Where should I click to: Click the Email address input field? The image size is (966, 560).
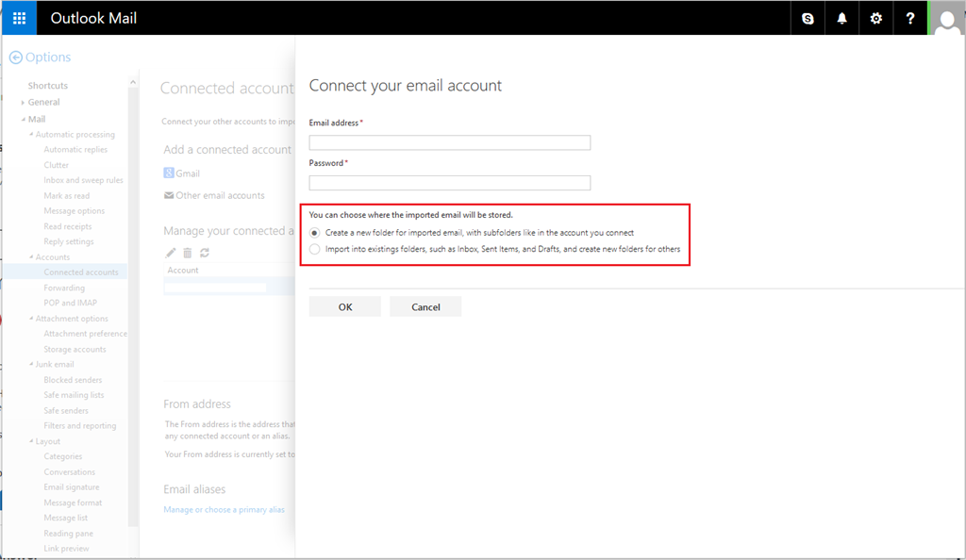coord(450,142)
